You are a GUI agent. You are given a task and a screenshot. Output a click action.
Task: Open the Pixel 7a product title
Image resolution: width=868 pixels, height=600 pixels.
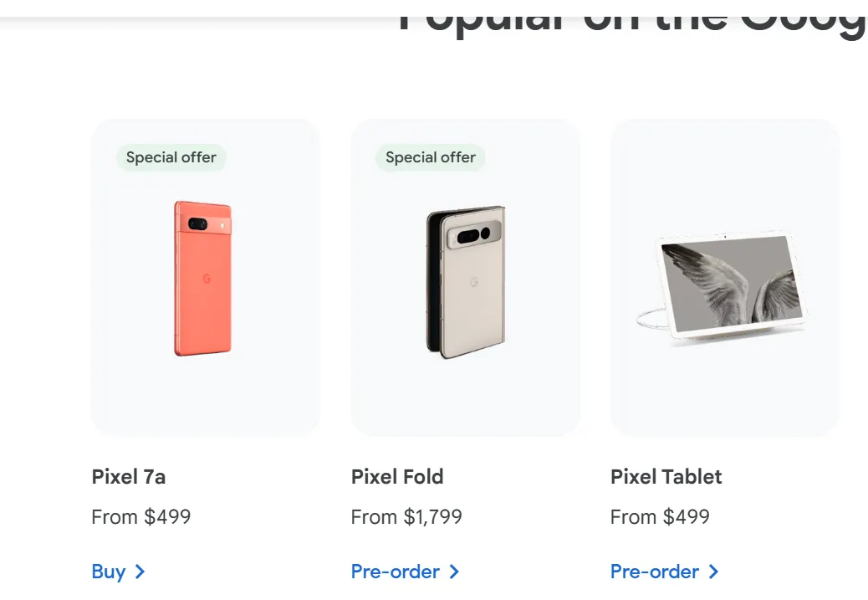tap(129, 477)
